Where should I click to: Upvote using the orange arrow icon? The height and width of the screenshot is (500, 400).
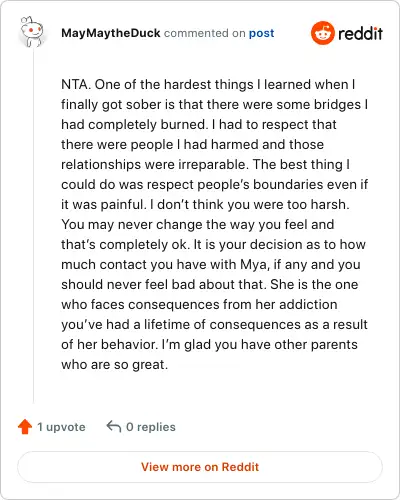coord(25,426)
